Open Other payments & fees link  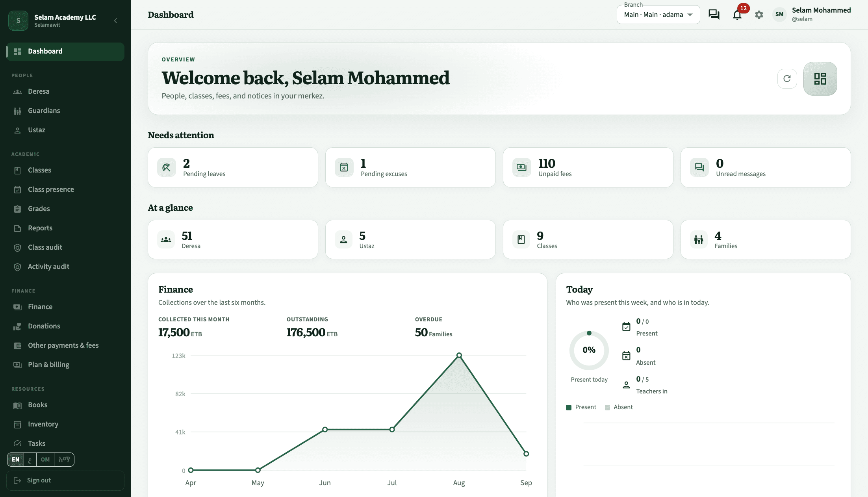pyautogui.click(x=65, y=345)
